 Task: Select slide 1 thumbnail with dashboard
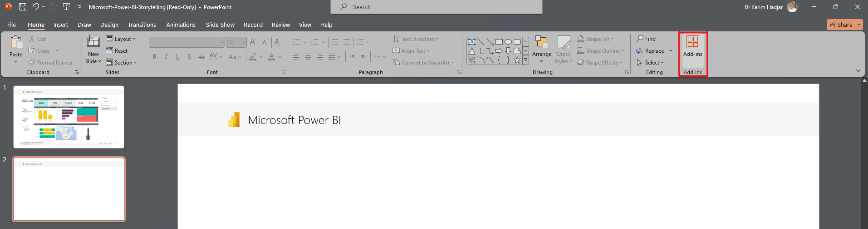(x=69, y=117)
